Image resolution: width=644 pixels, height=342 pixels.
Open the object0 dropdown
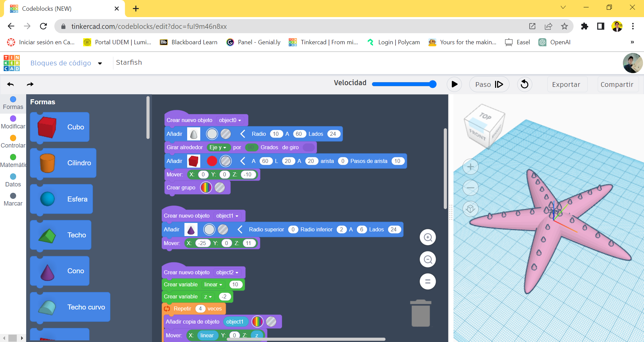pyautogui.click(x=229, y=120)
